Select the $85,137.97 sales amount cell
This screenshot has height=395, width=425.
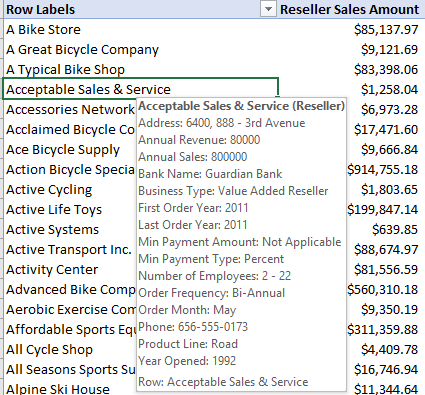pyautogui.click(x=349, y=29)
